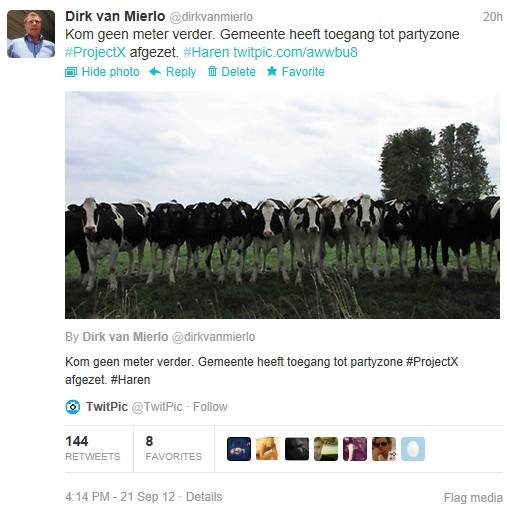Open the #Haren hashtag link
The height and width of the screenshot is (512, 507).
(206, 53)
